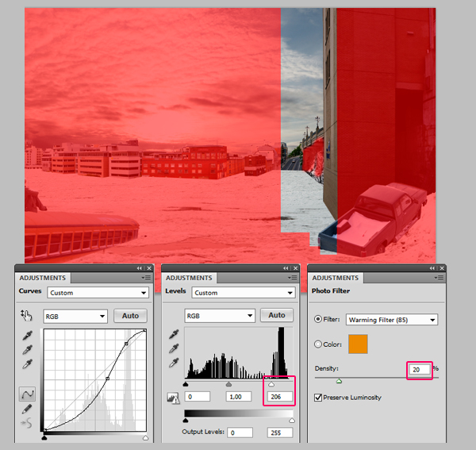Close the Curves adjustments panel
The height and width of the screenshot is (450, 476).
click(x=149, y=268)
